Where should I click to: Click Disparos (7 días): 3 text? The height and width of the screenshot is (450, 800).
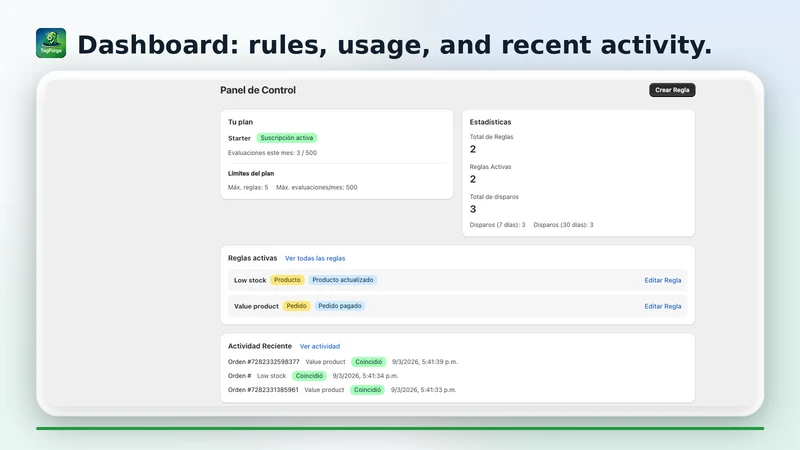click(497, 224)
